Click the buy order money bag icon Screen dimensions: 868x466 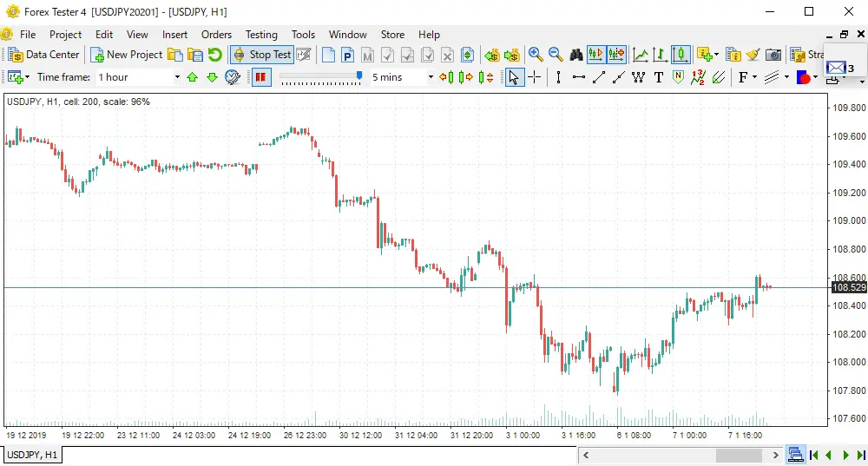coord(512,55)
